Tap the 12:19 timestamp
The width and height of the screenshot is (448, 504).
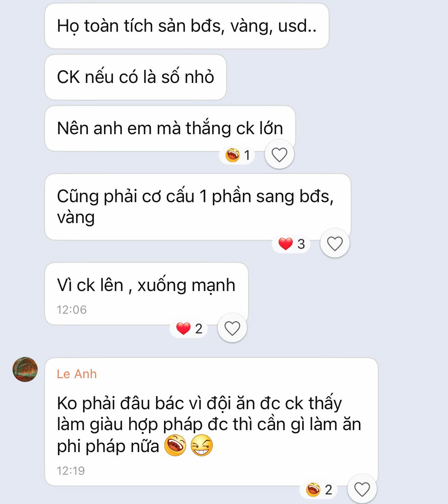tap(71, 471)
